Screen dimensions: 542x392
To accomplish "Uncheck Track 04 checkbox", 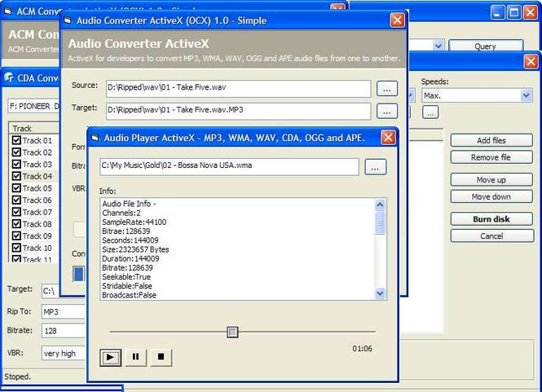I will [16, 176].
